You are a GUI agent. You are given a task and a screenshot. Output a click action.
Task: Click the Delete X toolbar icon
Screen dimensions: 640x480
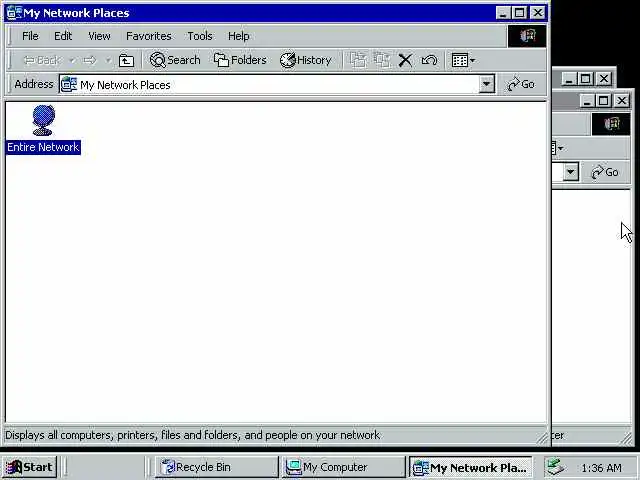(405, 60)
